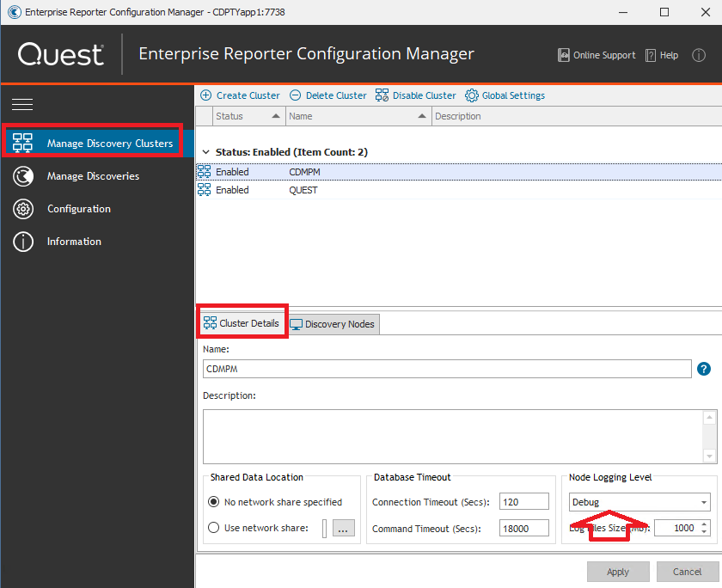Sort by Status column header

click(x=248, y=116)
